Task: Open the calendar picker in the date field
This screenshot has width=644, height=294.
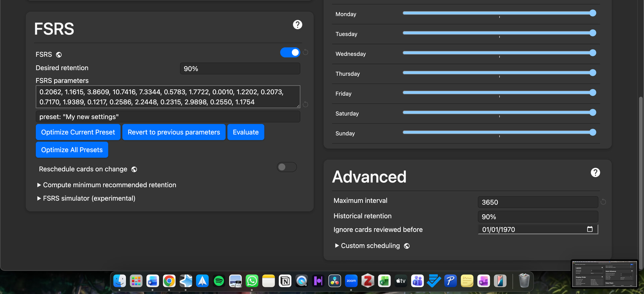Action: pyautogui.click(x=590, y=229)
